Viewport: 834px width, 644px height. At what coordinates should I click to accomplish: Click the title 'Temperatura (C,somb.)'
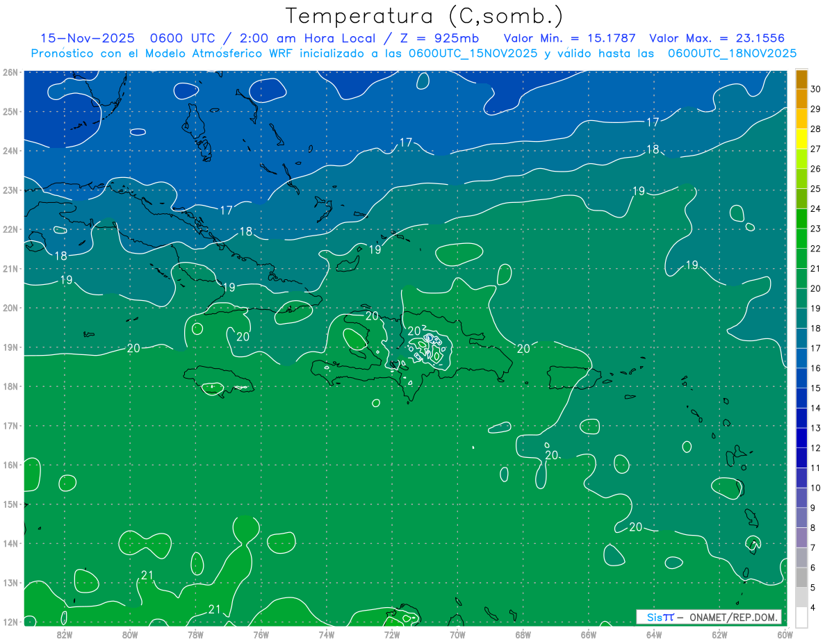pos(425,17)
